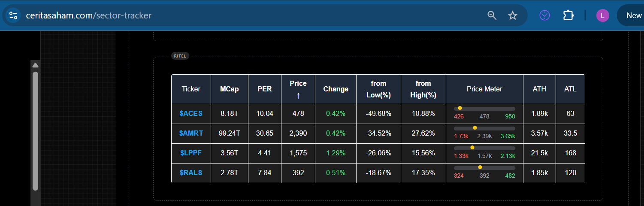Click the -49.68% from-low value

[x=378, y=114]
